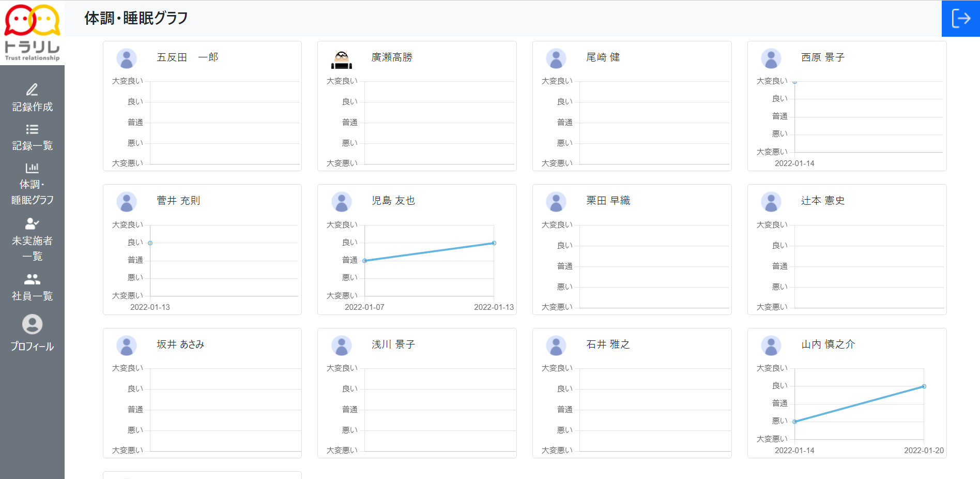980x479 pixels.
Task: Click avatar of 尾崎 健
Action: coord(556,58)
